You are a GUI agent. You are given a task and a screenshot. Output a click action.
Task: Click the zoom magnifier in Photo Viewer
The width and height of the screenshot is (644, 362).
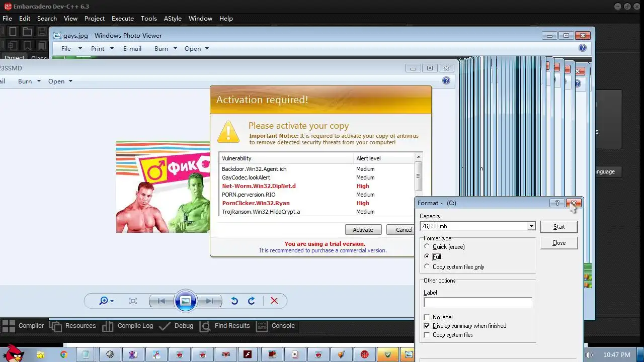[104, 301]
